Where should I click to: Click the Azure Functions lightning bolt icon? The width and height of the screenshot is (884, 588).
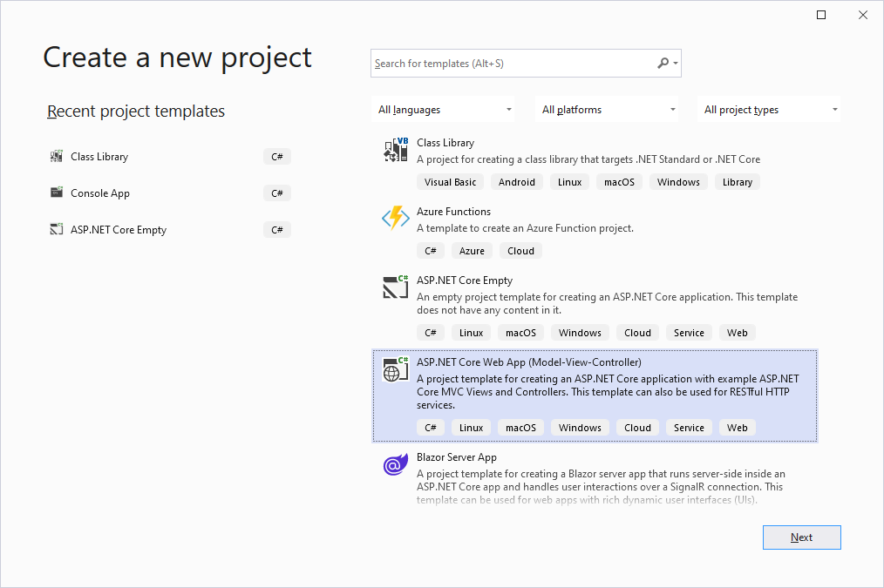pyautogui.click(x=396, y=218)
